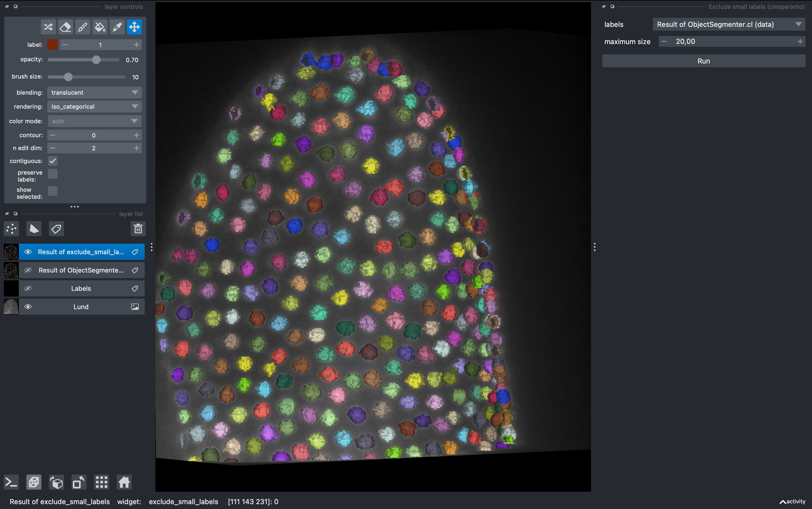The image size is (812, 509).
Task: Show the Labels layer
Action: click(28, 288)
